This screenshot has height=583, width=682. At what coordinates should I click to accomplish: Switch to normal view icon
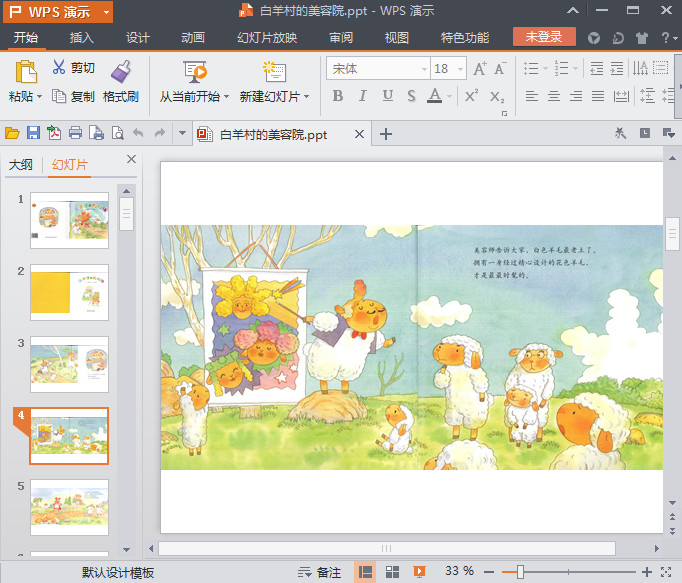[x=365, y=572]
